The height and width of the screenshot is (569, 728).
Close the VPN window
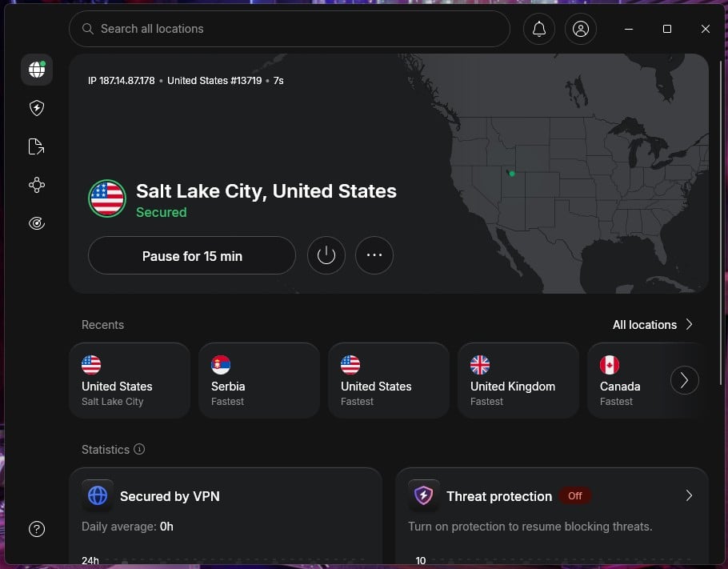[x=706, y=29]
